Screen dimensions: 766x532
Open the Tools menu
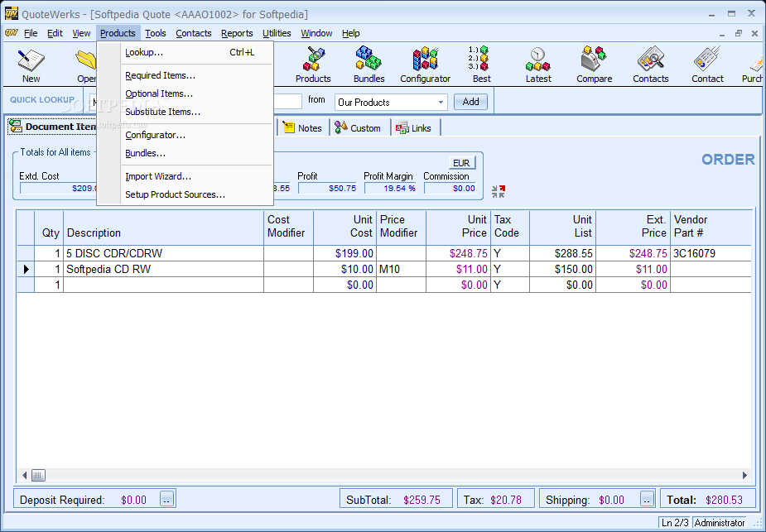coord(156,33)
